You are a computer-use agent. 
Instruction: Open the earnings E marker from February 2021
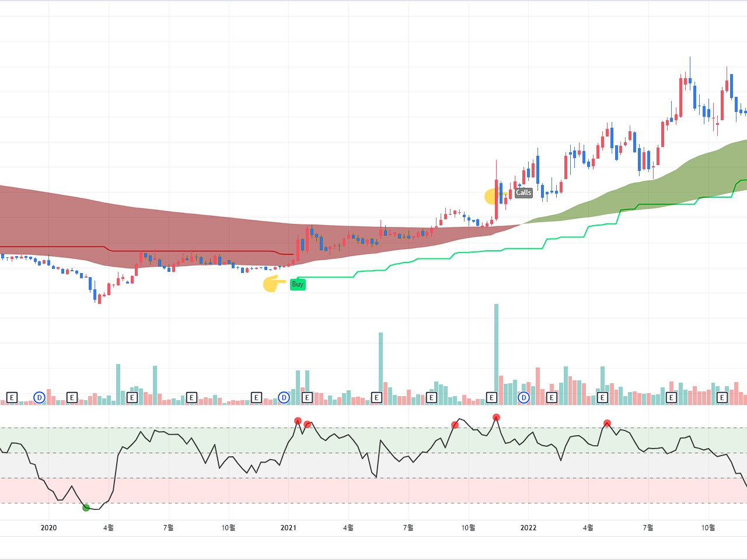point(307,398)
